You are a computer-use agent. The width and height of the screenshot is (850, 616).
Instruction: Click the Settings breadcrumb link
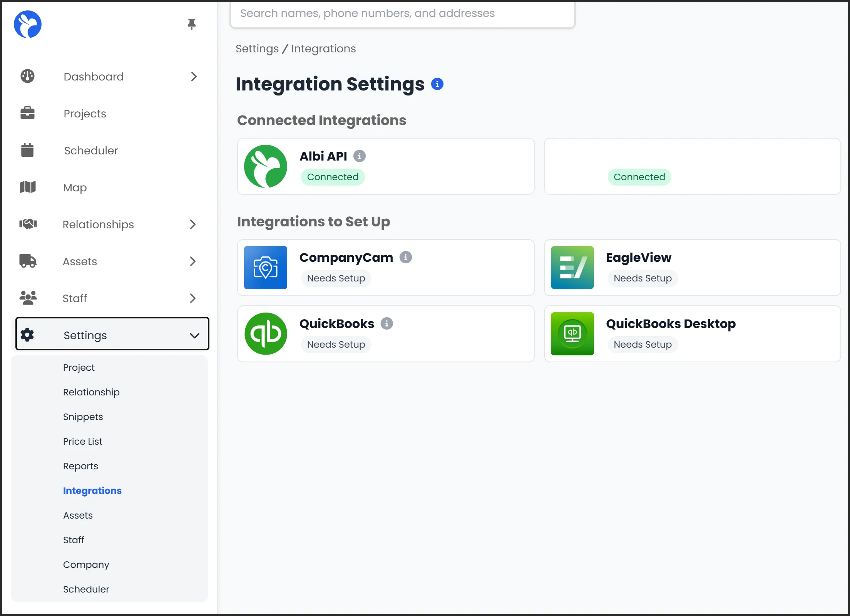point(257,49)
